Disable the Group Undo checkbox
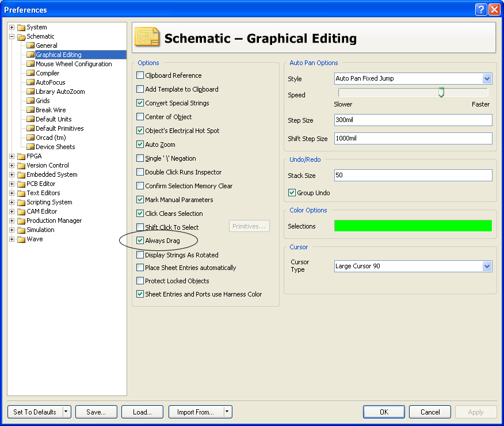504x426 pixels. pos(292,193)
